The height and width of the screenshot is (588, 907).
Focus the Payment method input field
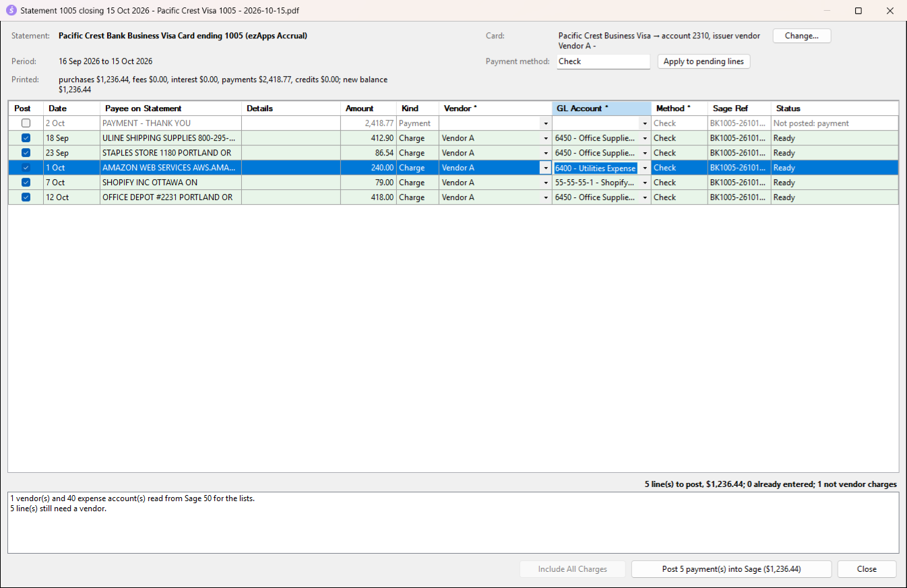click(x=604, y=61)
